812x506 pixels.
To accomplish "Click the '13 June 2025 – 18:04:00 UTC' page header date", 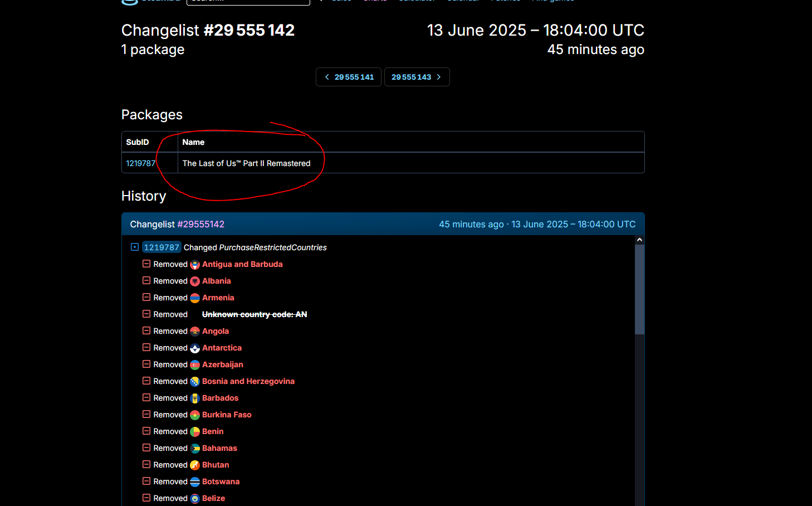I will point(536,30).
